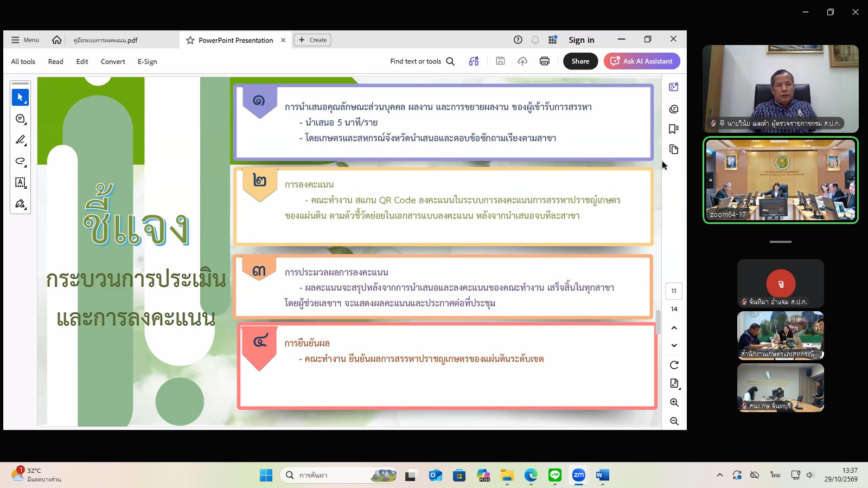Open the AI Assistant panel icon on right rail
The image size is (868, 488).
674,87
